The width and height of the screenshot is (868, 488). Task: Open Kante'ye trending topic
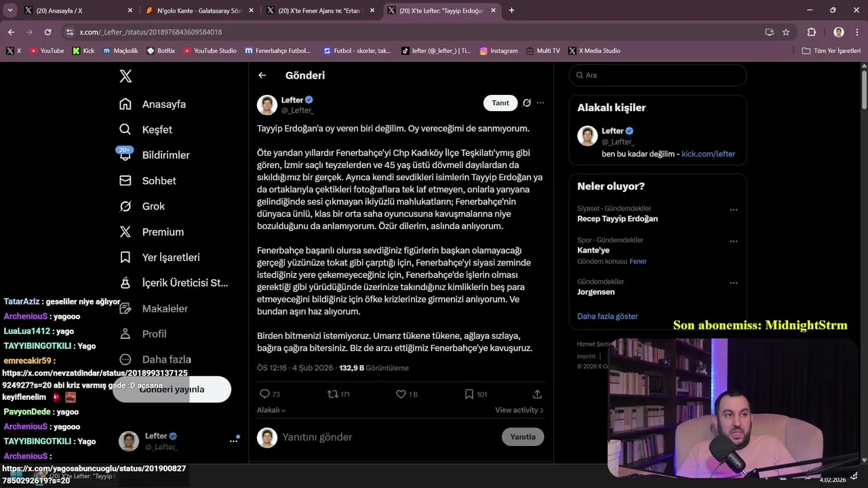tap(593, 250)
